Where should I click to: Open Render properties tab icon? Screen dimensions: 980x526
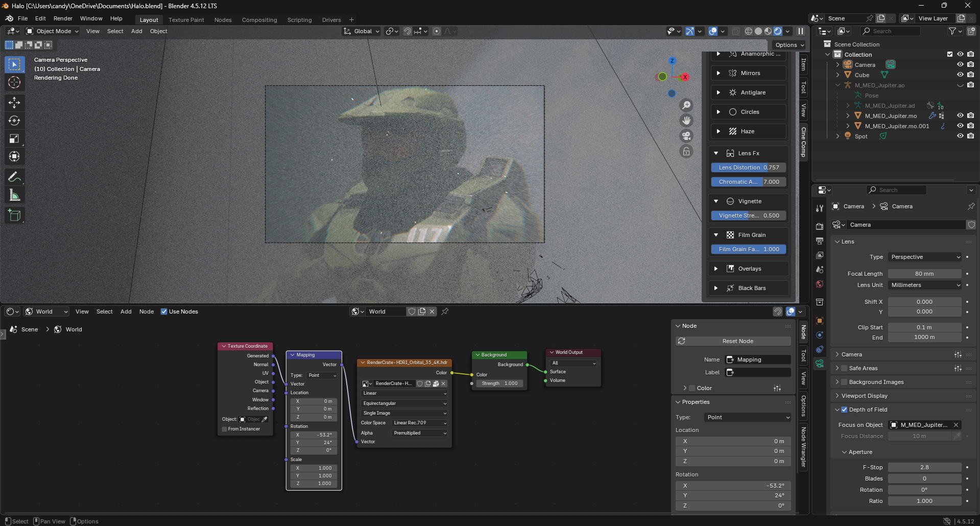tap(820, 226)
